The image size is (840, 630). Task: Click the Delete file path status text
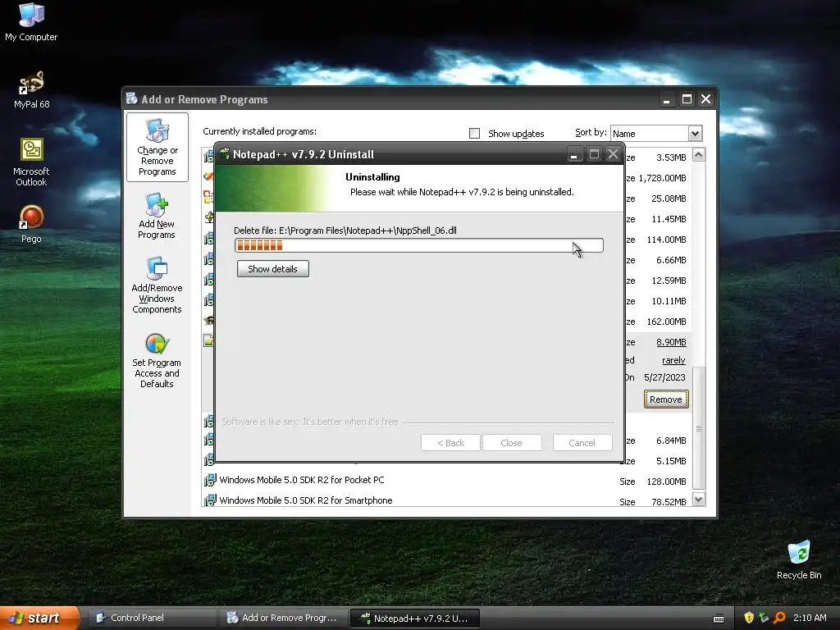(x=345, y=231)
